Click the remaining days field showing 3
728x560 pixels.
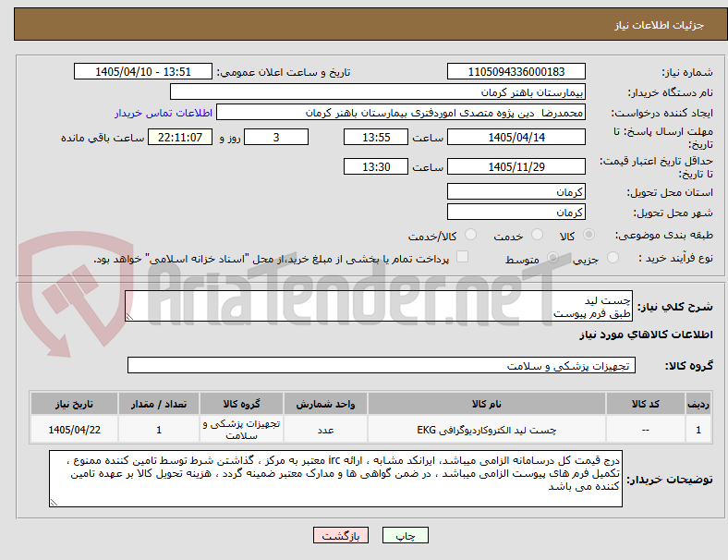pos(276,137)
